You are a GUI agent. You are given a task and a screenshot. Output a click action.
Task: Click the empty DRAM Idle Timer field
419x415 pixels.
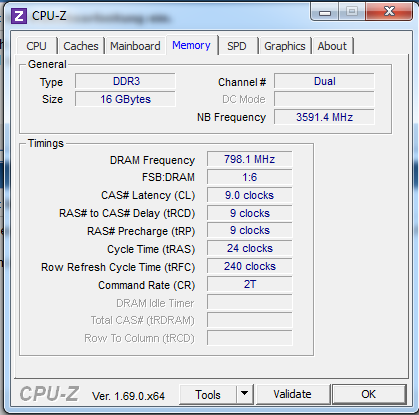250,302
